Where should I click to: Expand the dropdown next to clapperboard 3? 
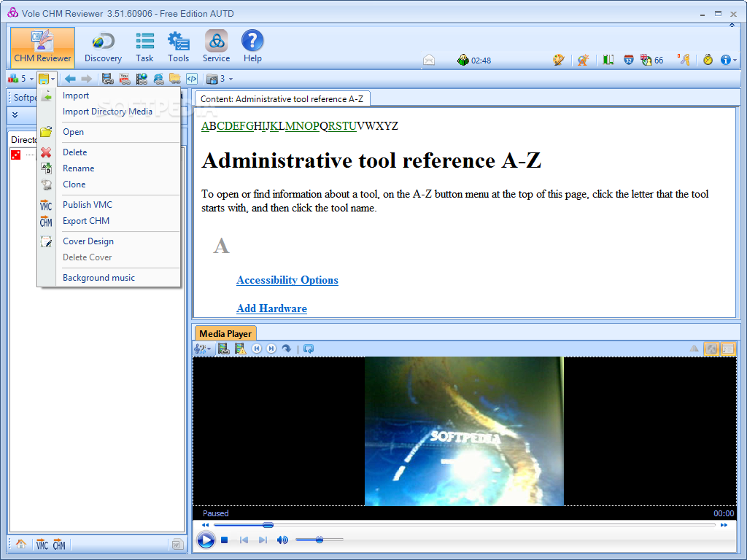coord(231,79)
